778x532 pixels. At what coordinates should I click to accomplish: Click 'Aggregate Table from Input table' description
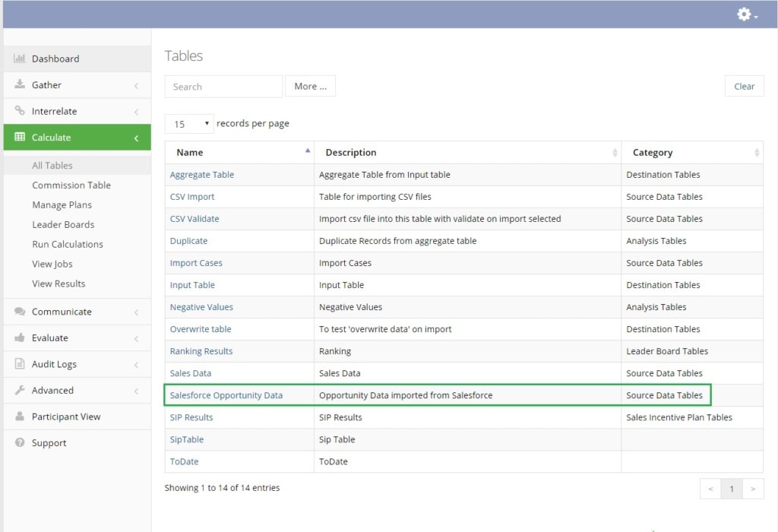click(x=384, y=175)
